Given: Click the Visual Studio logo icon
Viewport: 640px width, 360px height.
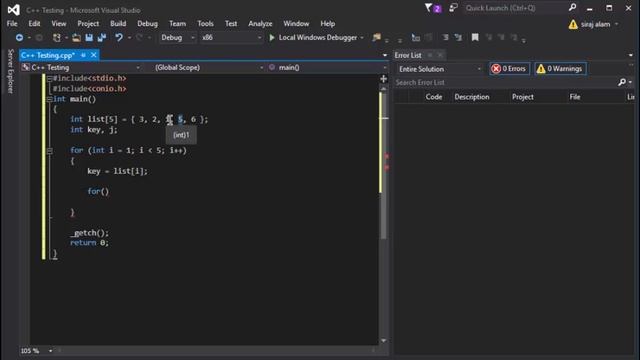Looking at the screenshot, I should click(13, 10).
